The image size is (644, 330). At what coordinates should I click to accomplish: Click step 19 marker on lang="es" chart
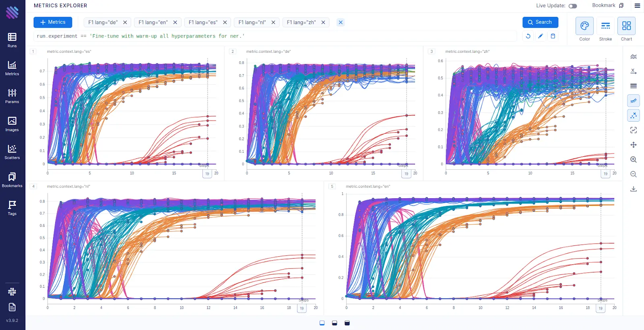click(x=207, y=174)
